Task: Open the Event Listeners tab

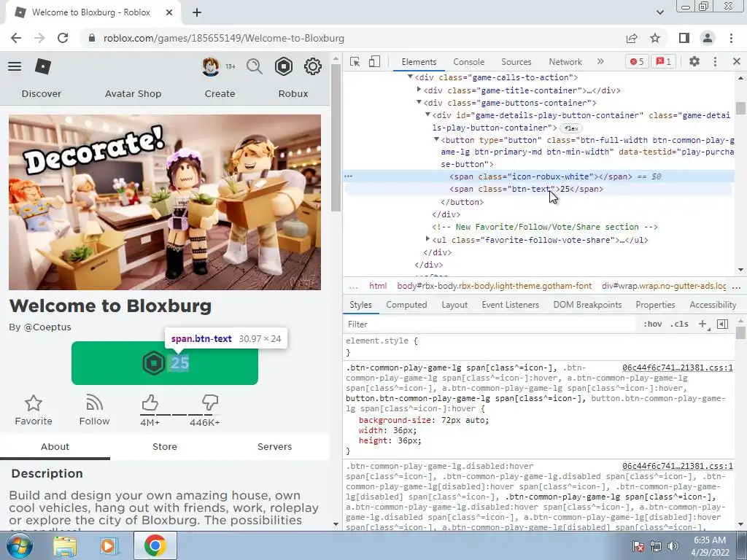Action: coord(510,305)
